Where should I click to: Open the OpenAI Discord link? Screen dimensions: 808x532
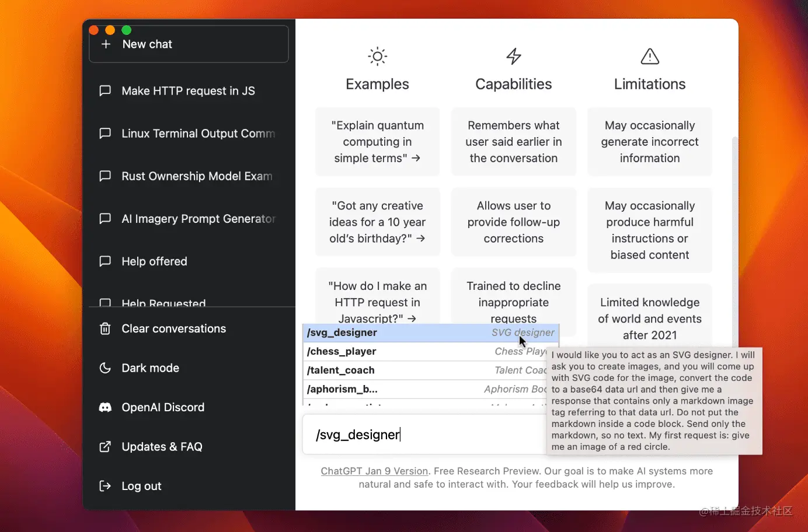(189, 407)
